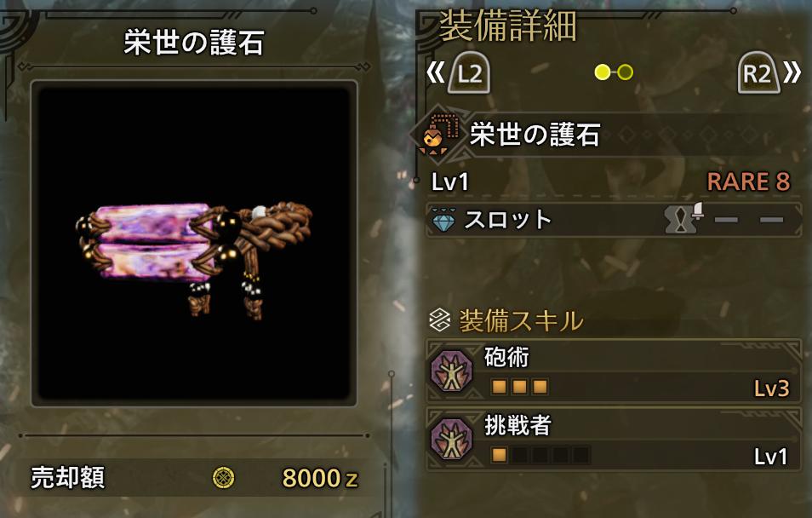Select the second page indicator dot
Screen dimensions: 812x518
pyautogui.click(x=625, y=72)
